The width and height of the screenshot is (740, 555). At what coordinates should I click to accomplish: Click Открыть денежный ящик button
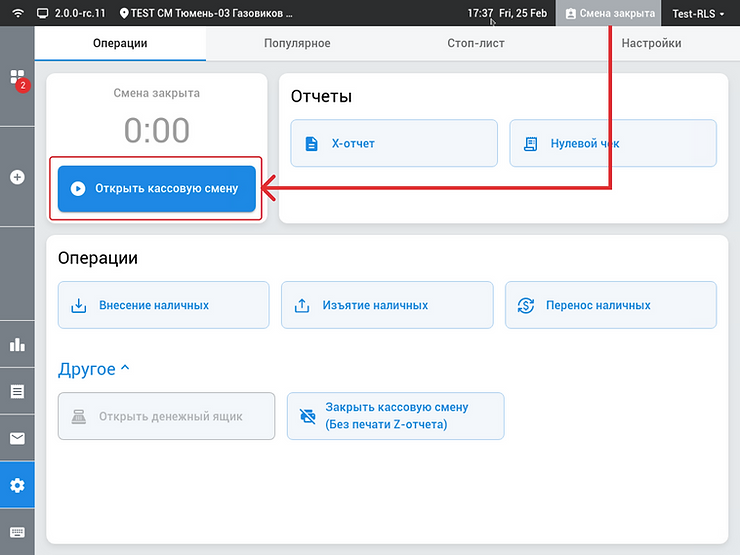point(166,416)
